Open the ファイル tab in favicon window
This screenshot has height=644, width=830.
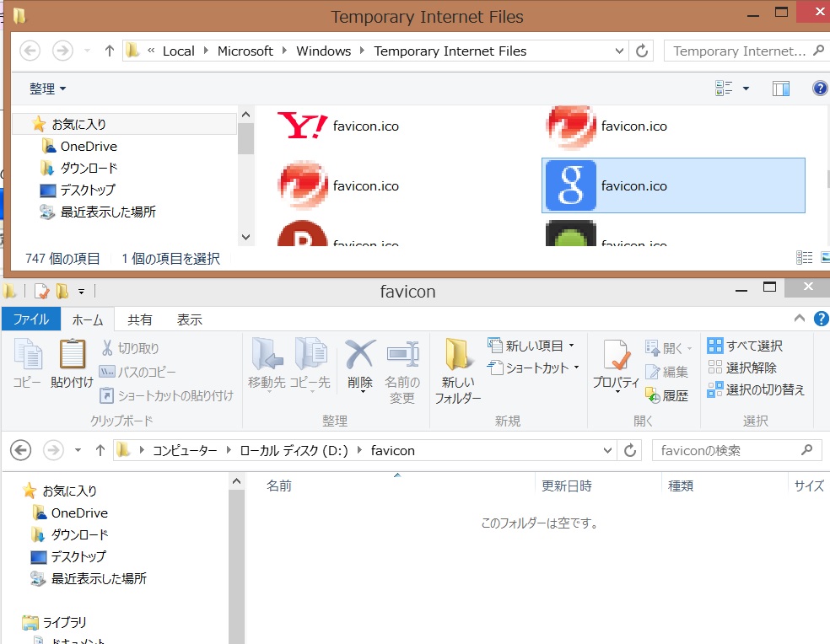point(30,319)
